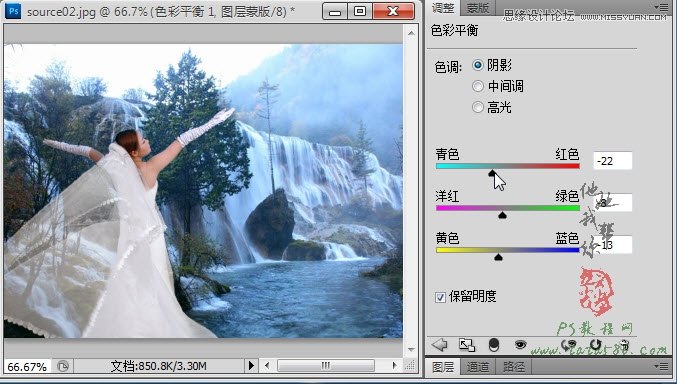Screen dimensions: 677x384
Task: Click the waterfall image canvas
Action: click(x=203, y=190)
